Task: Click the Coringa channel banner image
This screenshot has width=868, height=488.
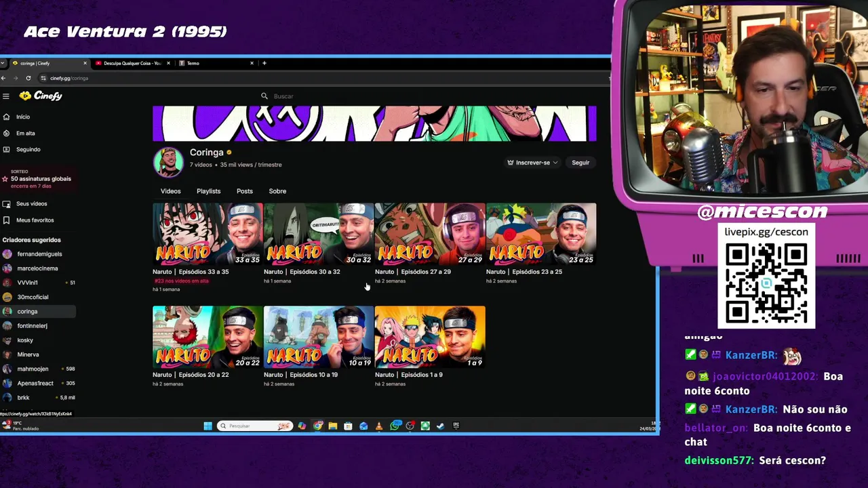Action: 374,123
